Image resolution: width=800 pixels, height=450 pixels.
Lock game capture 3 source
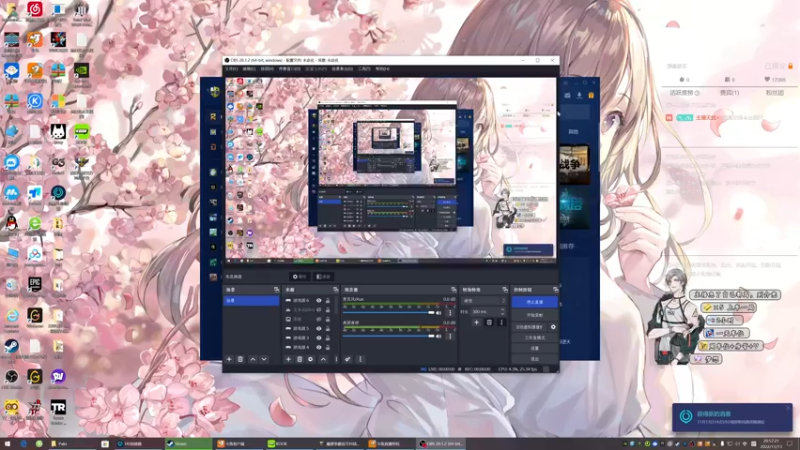click(328, 338)
